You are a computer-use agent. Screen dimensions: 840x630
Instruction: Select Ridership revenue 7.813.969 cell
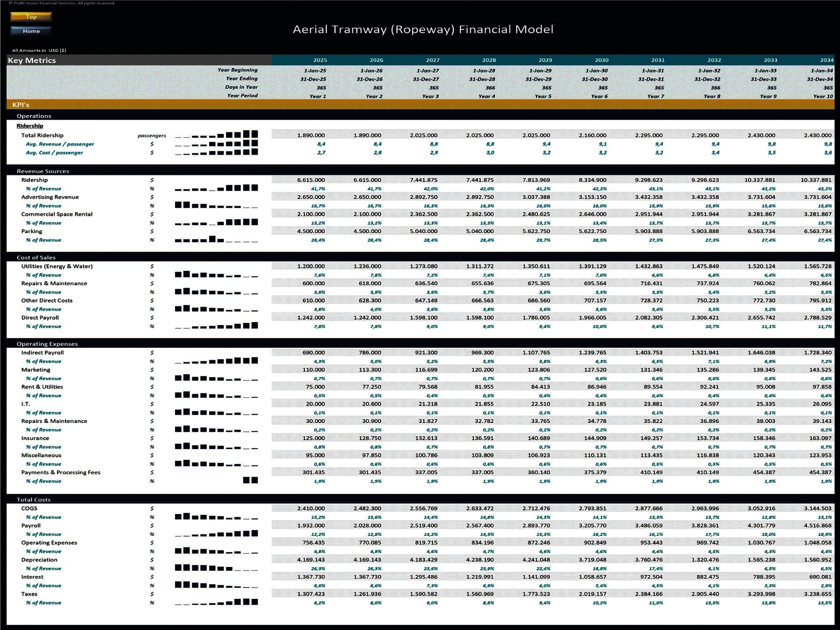[536, 180]
